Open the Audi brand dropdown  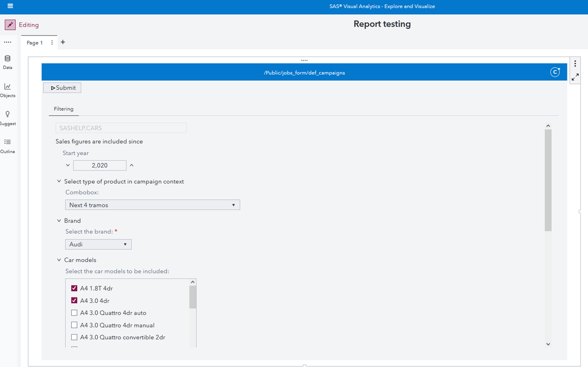coord(98,244)
